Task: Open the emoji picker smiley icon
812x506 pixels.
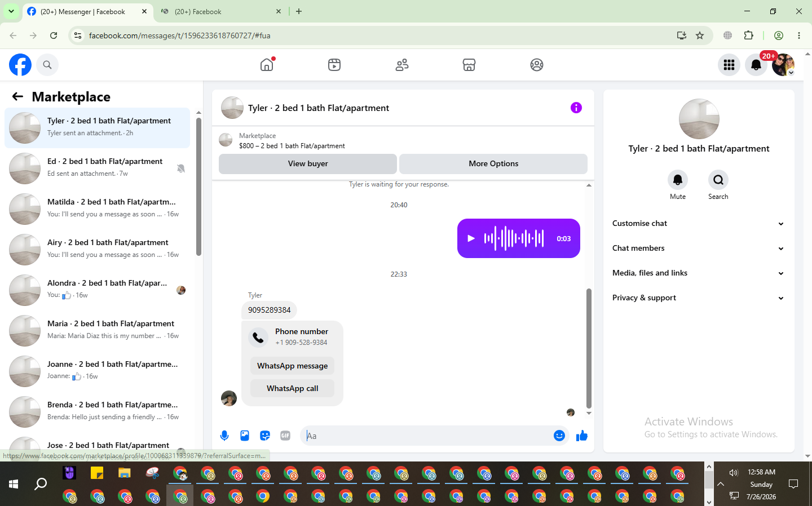Action: [559, 436]
